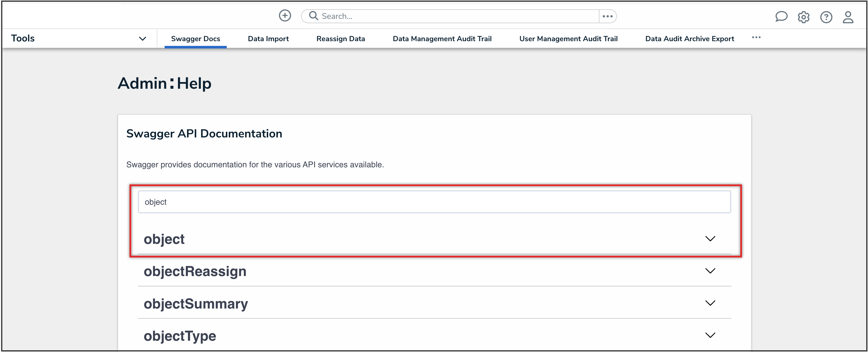Open the settings gear icon

(x=803, y=17)
